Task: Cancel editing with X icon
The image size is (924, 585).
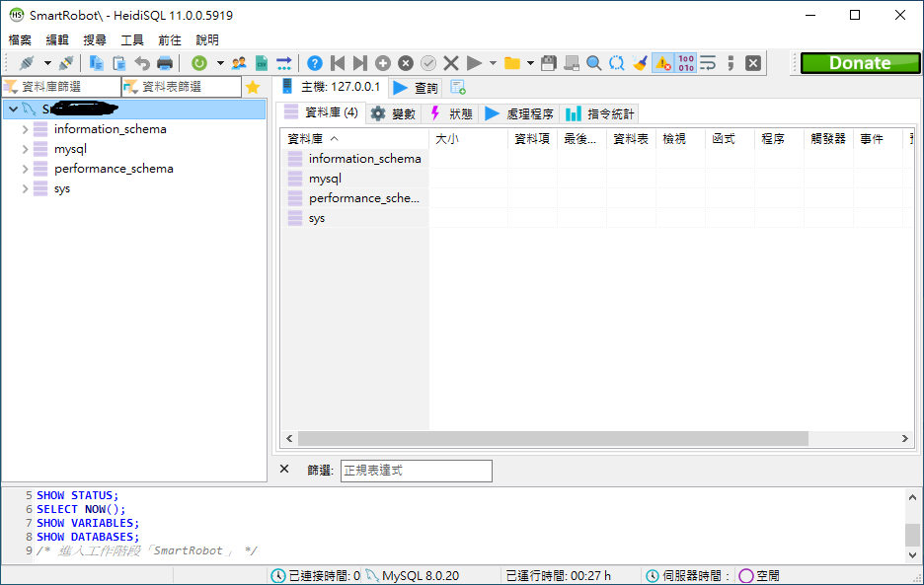Action: (451, 63)
